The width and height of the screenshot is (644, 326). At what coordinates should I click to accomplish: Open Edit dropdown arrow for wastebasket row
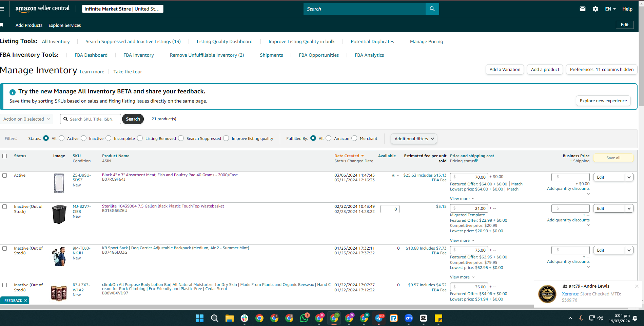click(629, 209)
